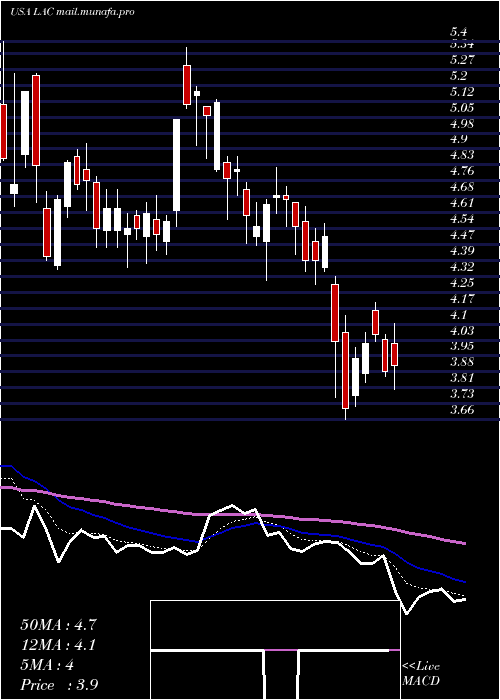Click the 3.88 price axis label

click(462, 362)
